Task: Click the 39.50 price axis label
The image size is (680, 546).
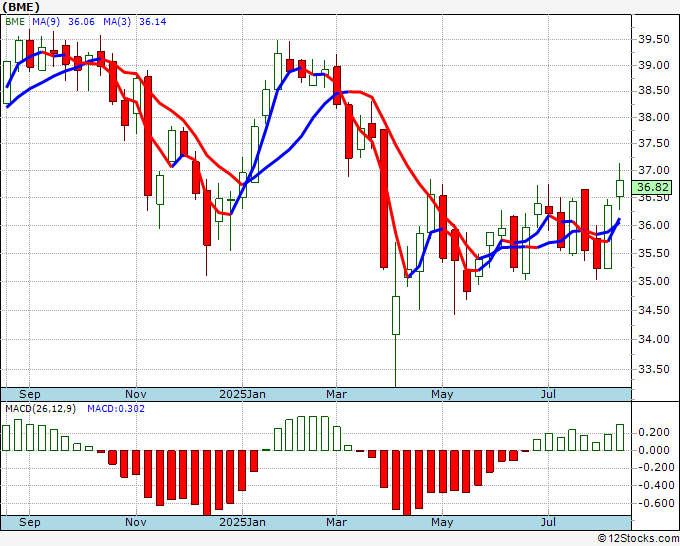Action: point(654,39)
